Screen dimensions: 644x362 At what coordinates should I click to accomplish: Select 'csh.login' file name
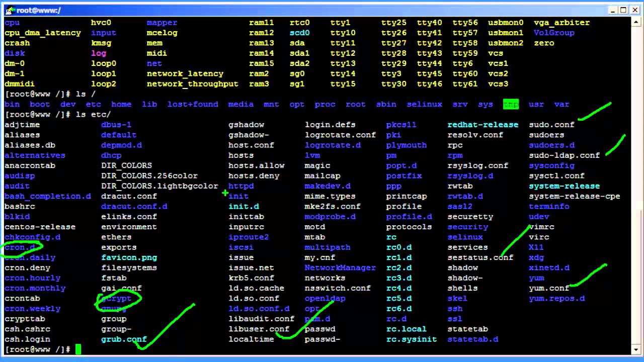pyautogui.click(x=27, y=339)
